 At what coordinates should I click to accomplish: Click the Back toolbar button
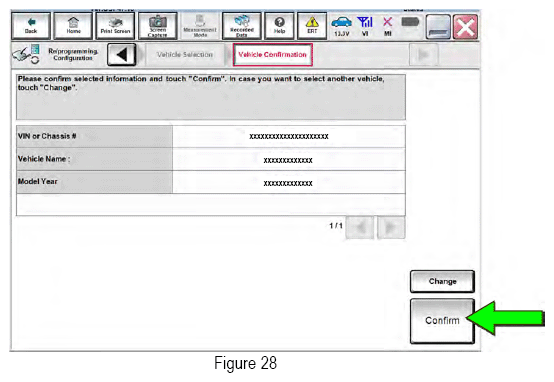coord(31,26)
